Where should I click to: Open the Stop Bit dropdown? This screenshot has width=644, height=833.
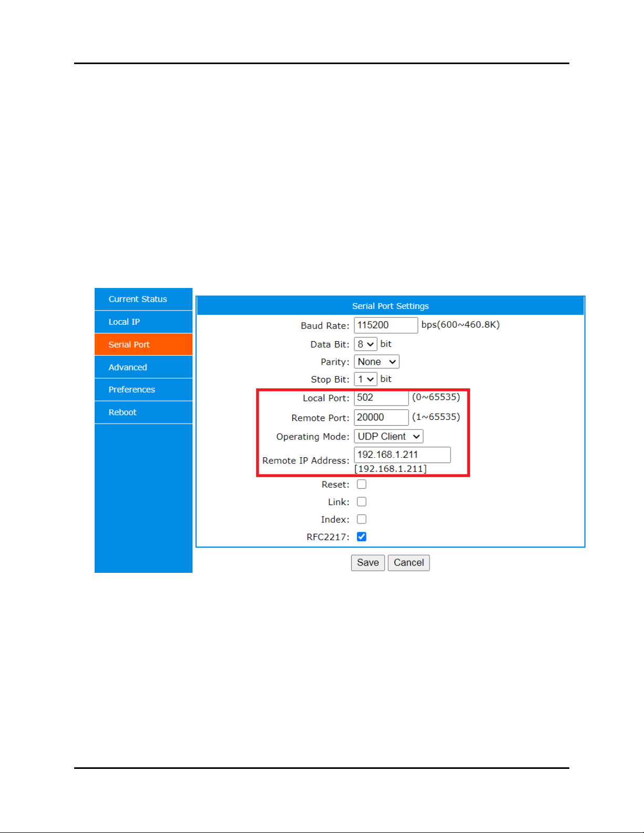point(365,379)
